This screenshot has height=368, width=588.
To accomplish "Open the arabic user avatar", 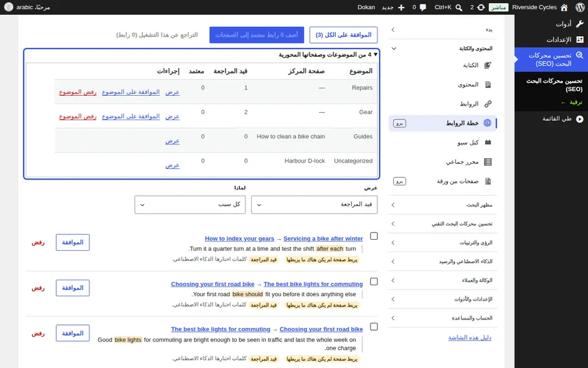I will (x=9, y=7).
